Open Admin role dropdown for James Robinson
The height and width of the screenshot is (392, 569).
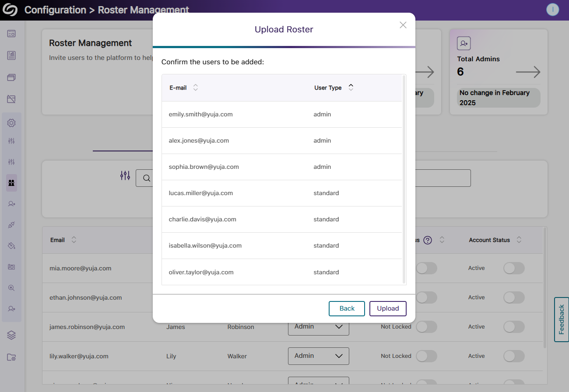click(x=318, y=327)
